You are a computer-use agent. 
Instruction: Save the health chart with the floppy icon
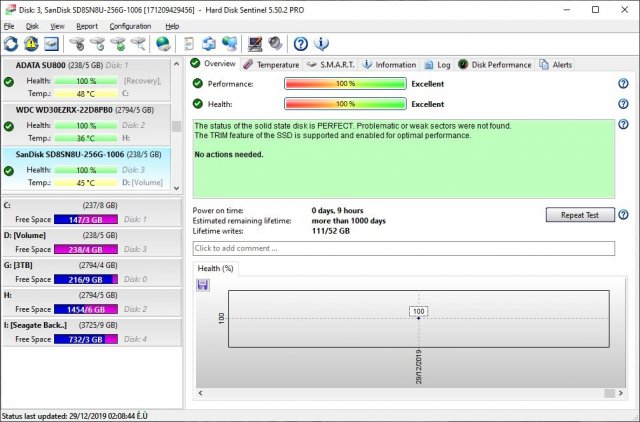click(203, 285)
